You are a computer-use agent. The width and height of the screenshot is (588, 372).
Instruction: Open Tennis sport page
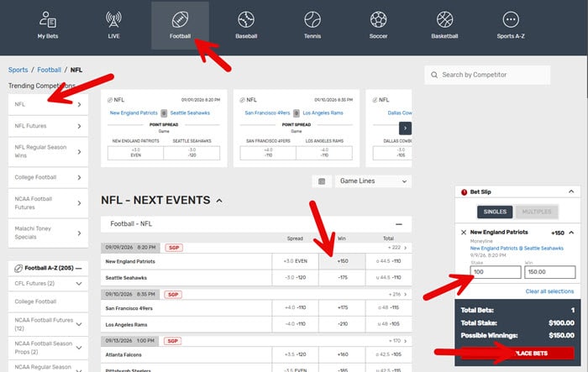pyautogui.click(x=312, y=25)
